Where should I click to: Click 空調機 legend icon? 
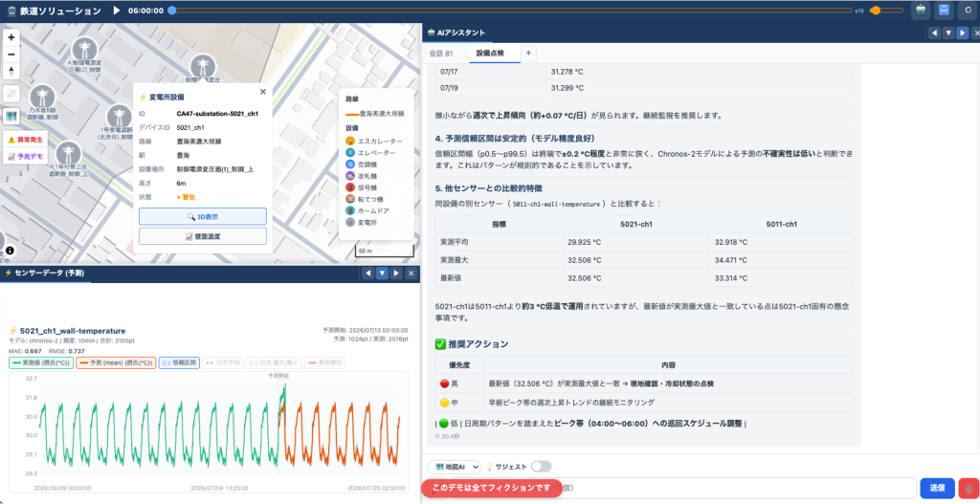tap(350, 164)
